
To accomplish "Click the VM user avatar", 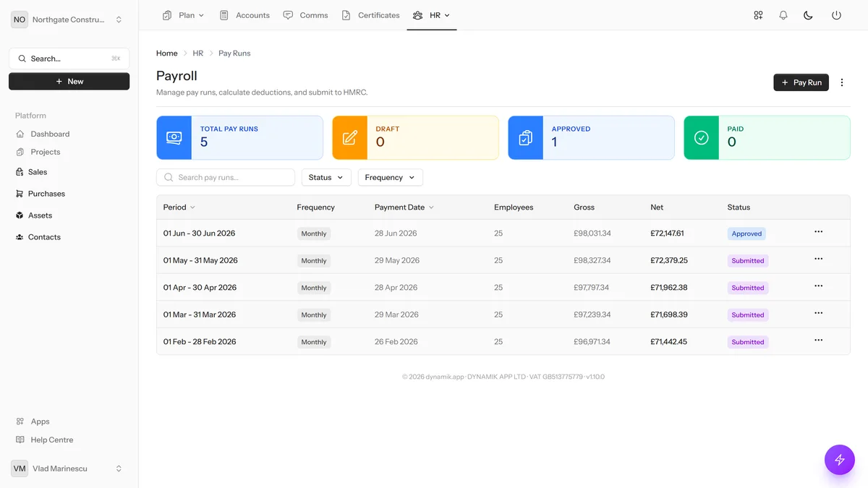I will coord(20,468).
